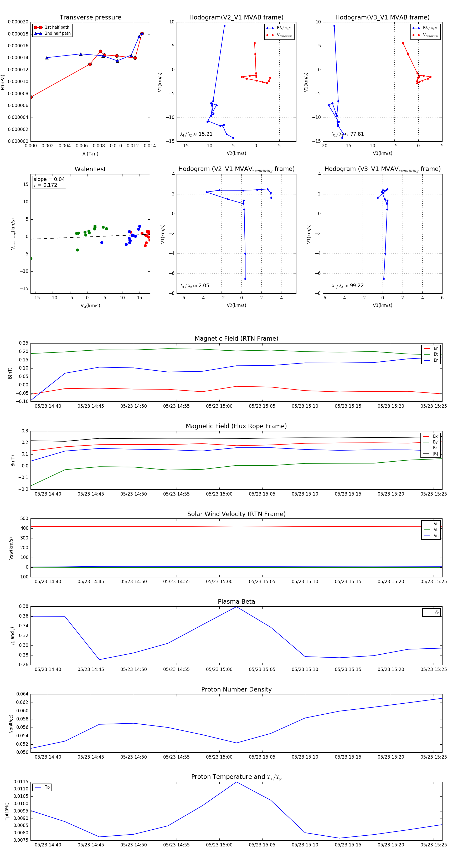The image size is (473, 868).
Task: Click '2nd half path' legend entry
Action: click(x=52, y=33)
